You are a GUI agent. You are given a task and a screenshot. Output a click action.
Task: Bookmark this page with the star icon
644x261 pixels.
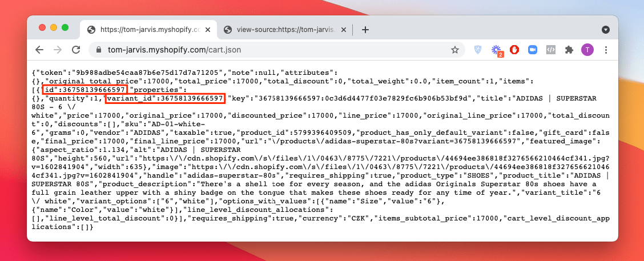[x=454, y=50]
